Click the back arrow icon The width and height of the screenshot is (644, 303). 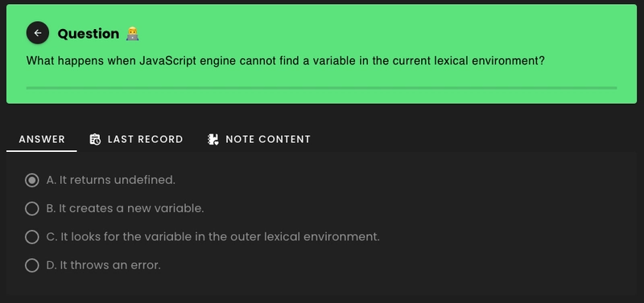pos(37,33)
